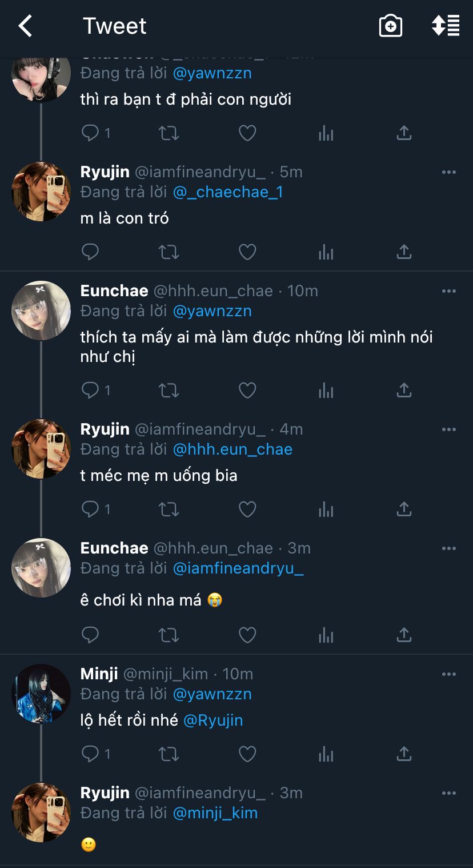Open the @_chaechae_1 mention link
The image size is (473, 868).
tap(228, 192)
